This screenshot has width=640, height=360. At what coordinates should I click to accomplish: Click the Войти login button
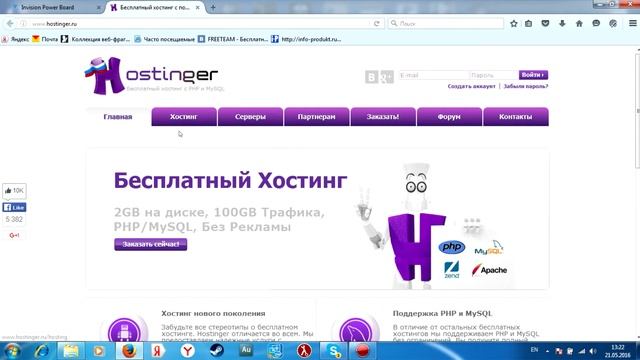[533, 75]
